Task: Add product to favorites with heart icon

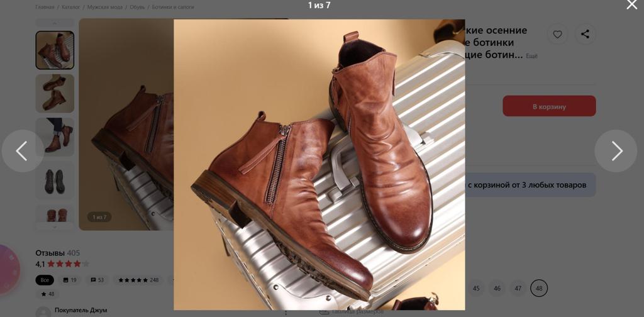Action: tap(557, 34)
